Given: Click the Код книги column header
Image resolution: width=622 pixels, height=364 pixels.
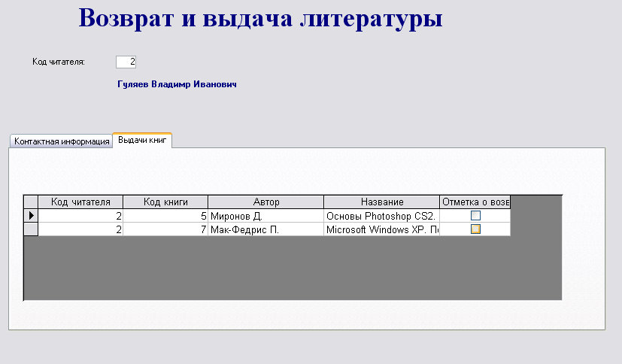Looking at the screenshot, I should click(x=165, y=202).
